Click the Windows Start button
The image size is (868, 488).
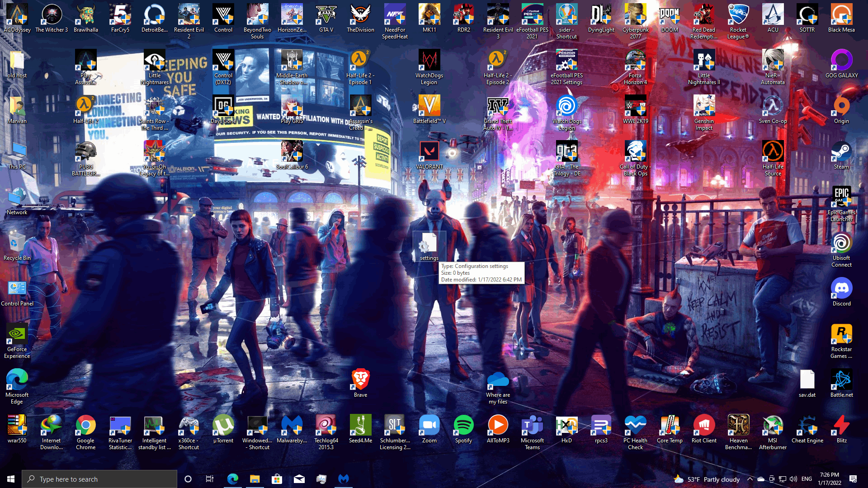[x=11, y=479]
